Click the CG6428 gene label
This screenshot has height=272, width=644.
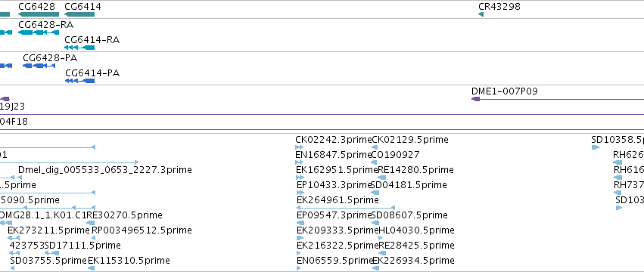[36, 7]
